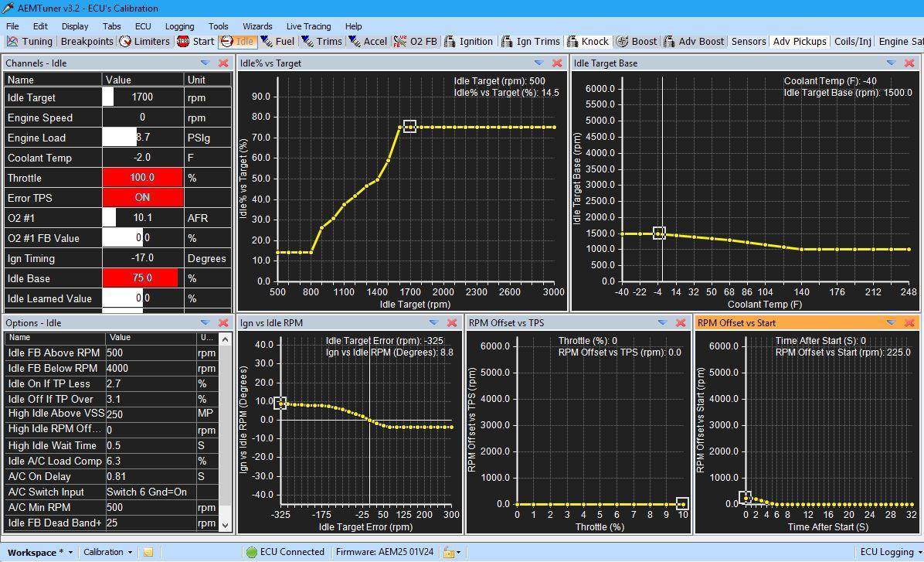The image size is (924, 562).
Task: Open the Workspace dropdown in status bar
Action: (40, 552)
